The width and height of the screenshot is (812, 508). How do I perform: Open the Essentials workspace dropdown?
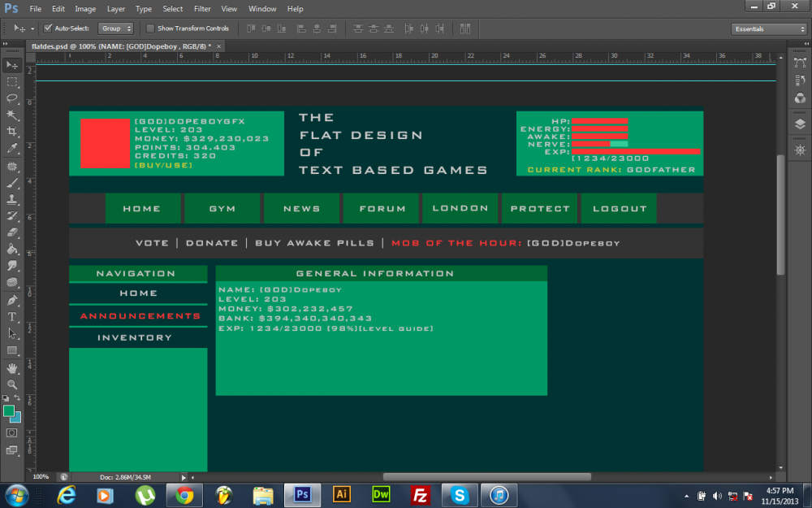coord(768,29)
